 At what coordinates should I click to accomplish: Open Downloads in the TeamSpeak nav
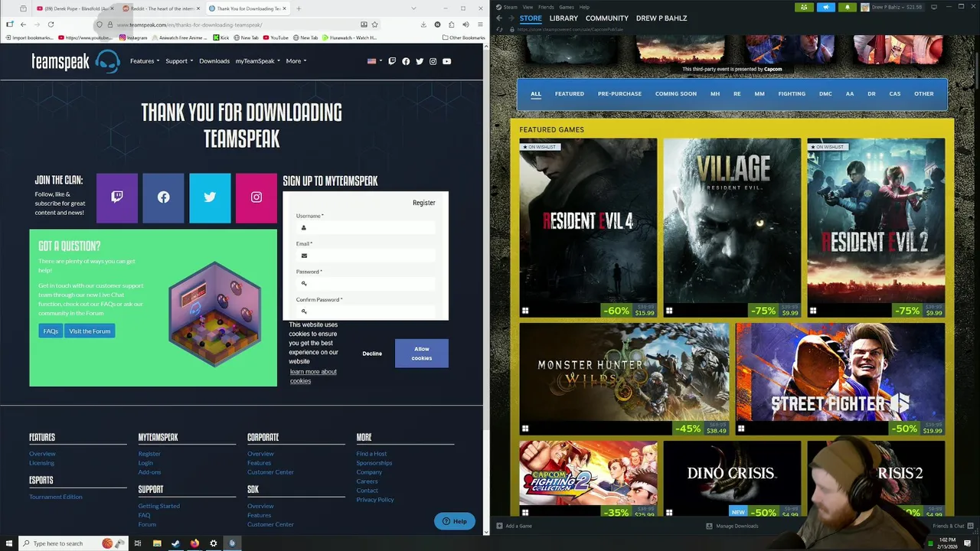(214, 61)
